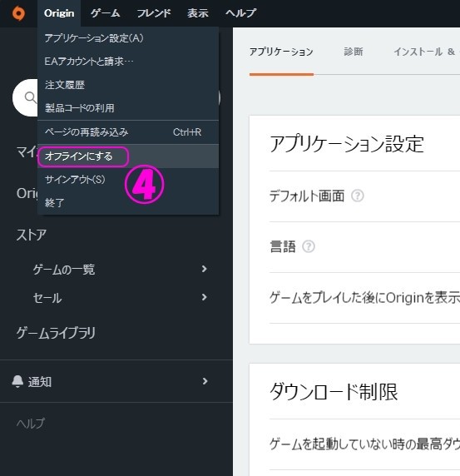Select ページの再読み込み menu entry
This screenshot has height=476, width=460.
[x=128, y=132]
